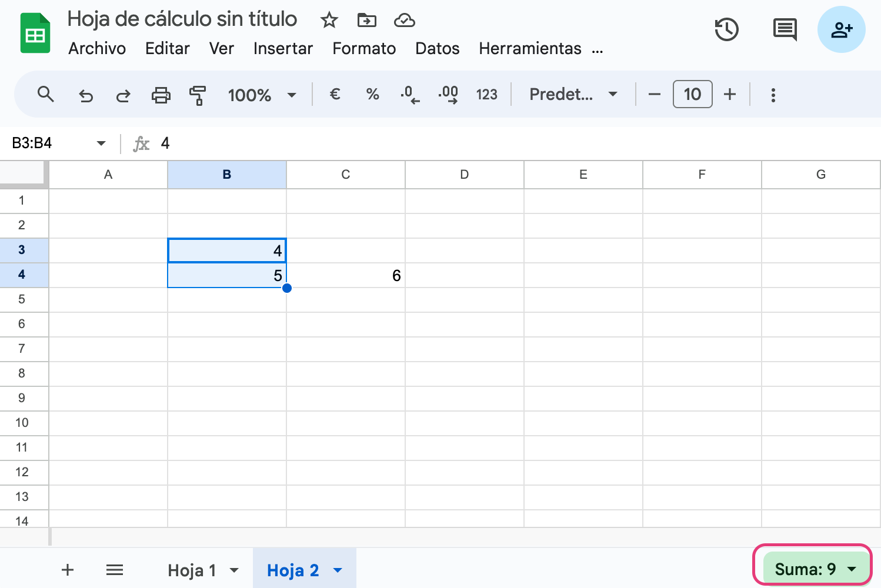Open the all sheets list button
The height and width of the screenshot is (588, 881).
coord(115,569)
